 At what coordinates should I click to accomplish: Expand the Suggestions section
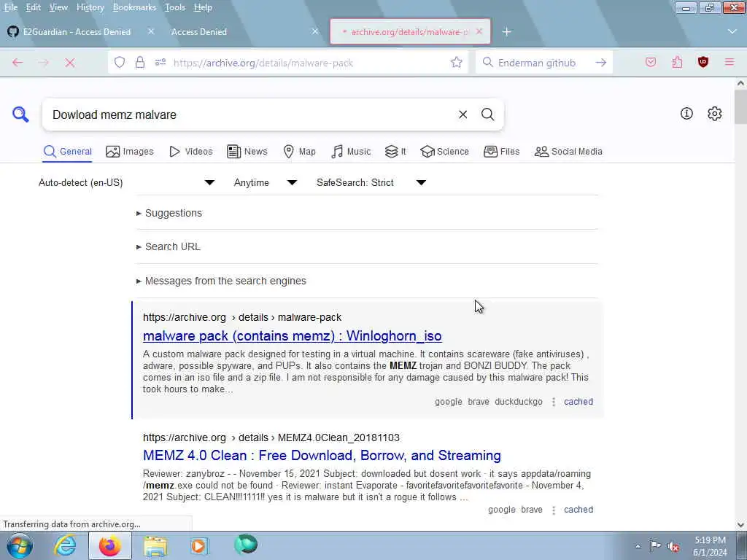pos(169,213)
